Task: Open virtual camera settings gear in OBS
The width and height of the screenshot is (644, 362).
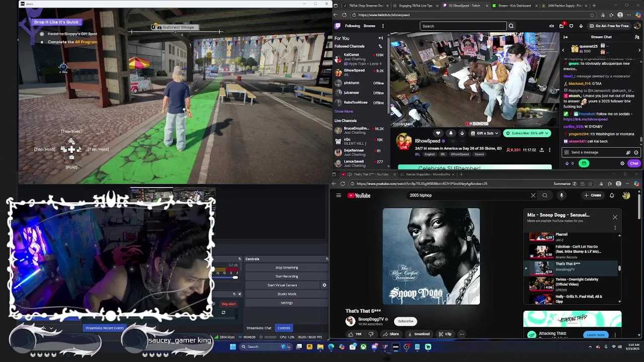Action: pyautogui.click(x=324, y=285)
